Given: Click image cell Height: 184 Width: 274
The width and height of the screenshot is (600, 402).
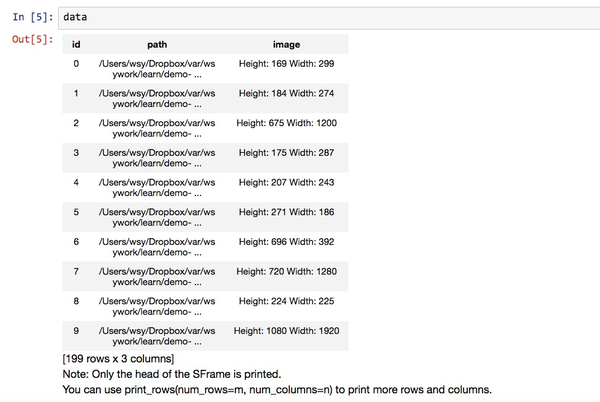Looking at the screenshot, I should tap(286, 93).
